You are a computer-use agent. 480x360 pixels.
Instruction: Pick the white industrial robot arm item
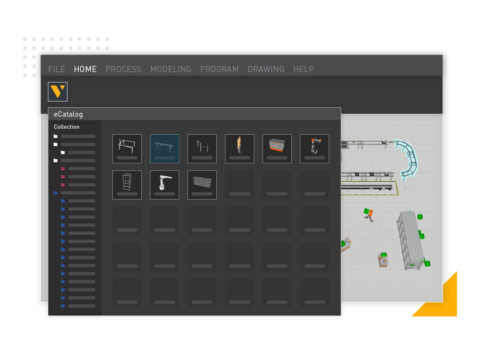165,185
